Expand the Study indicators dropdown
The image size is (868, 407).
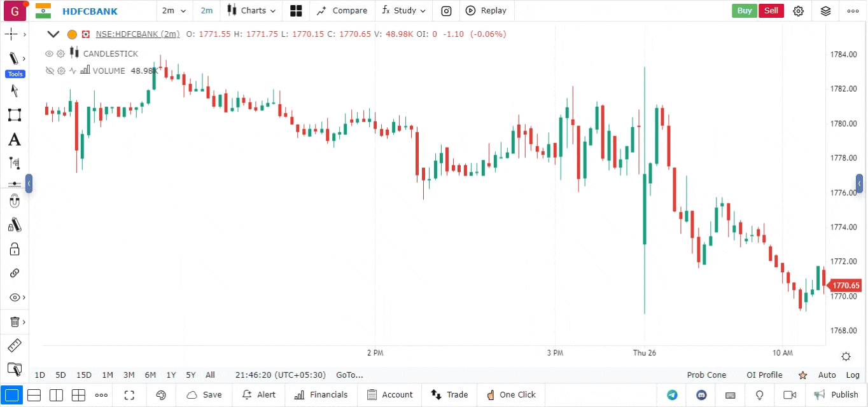[404, 11]
